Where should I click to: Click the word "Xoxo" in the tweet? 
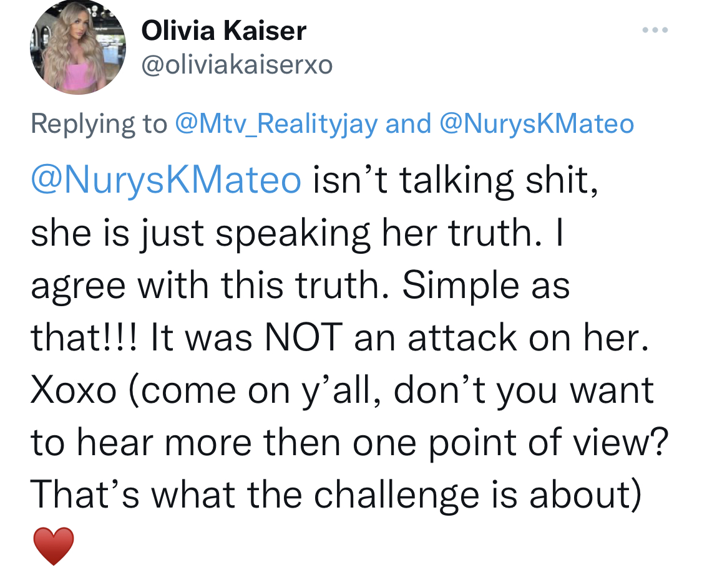pyautogui.click(x=74, y=390)
